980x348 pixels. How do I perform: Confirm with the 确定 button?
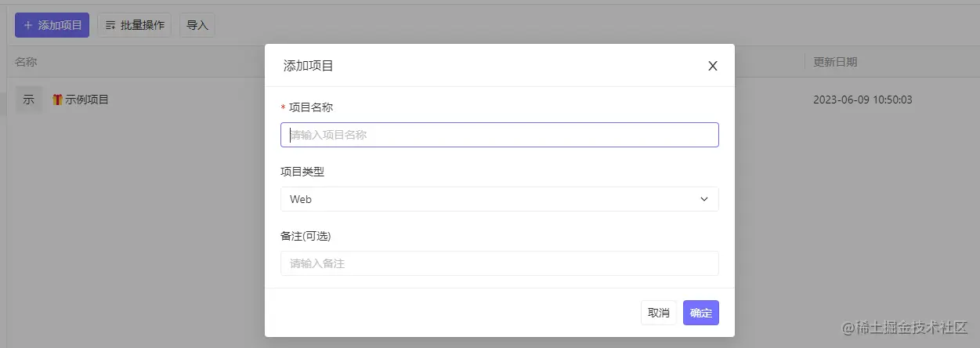pos(701,313)
